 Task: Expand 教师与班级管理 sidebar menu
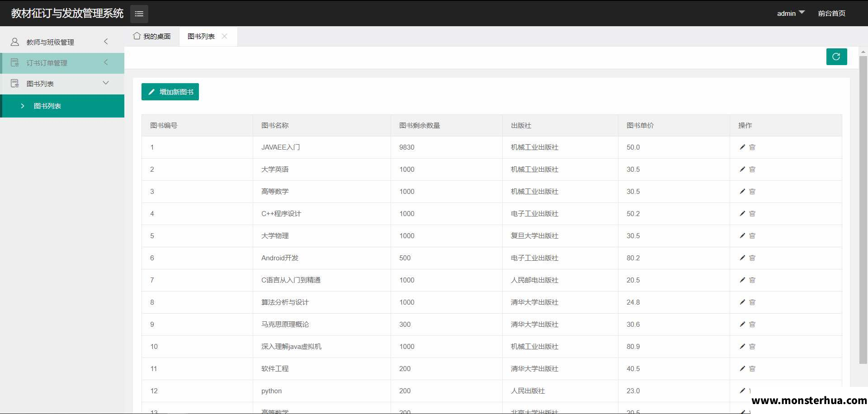tap(62, 42)
